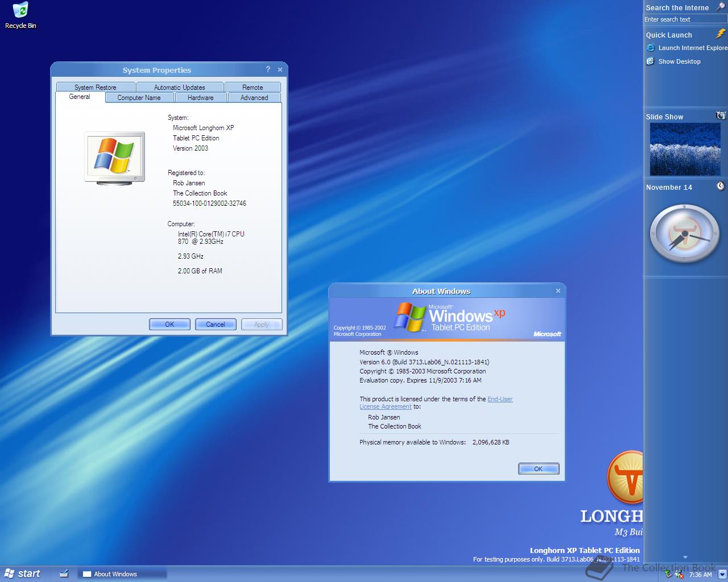Click the small clock icon beside November 14
Viewport: 728px width, 582px height.
pos(721,186)
